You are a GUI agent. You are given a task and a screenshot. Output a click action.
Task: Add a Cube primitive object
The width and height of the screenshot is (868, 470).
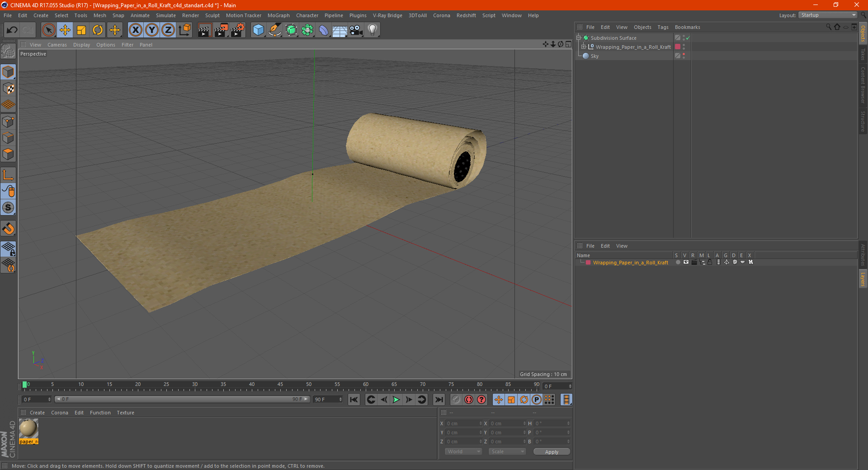(258, 30)
